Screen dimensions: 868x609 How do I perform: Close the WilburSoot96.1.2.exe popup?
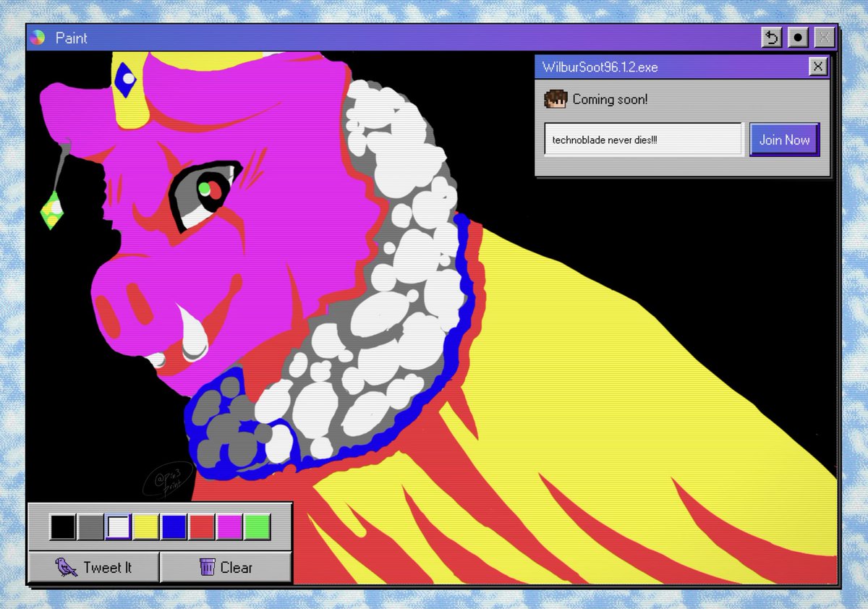[x=818, y=67]
